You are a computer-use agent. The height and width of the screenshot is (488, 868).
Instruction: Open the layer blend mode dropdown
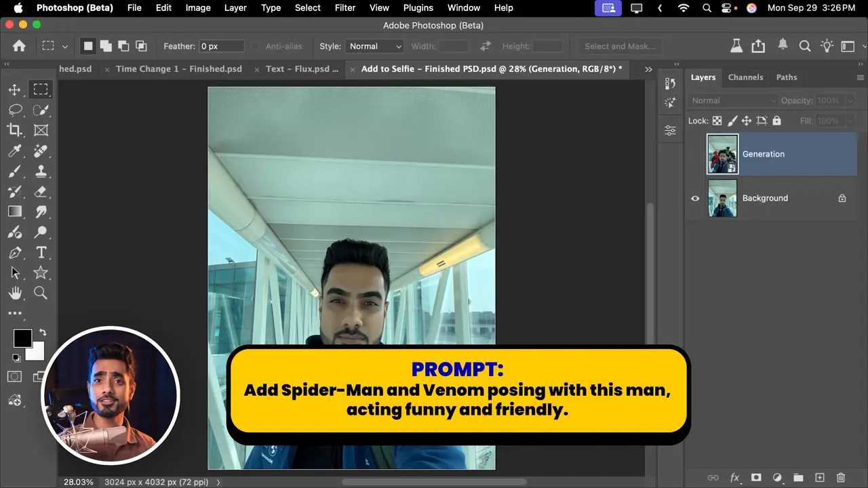(733, 100)
